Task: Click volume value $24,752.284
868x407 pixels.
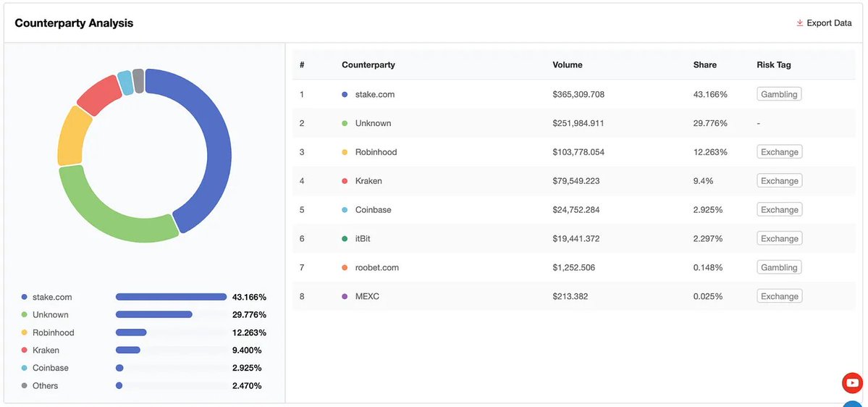Action: [576, 210]
